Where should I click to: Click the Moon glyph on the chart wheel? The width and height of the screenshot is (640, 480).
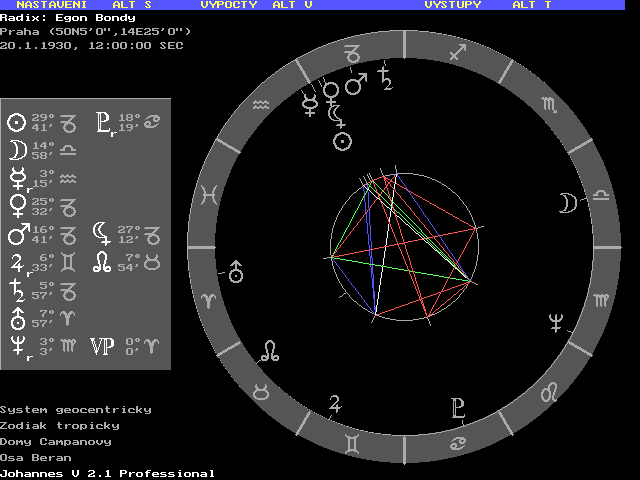tap(567, 203)
